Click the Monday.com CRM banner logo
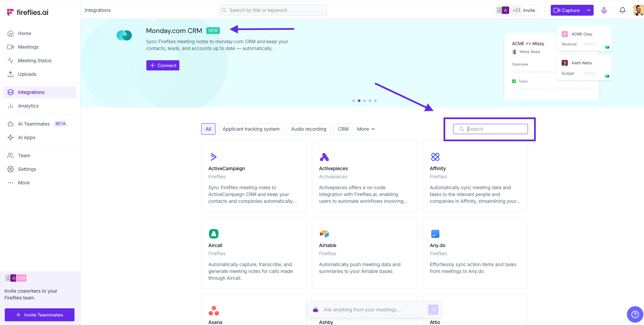 tap(124, 35)
